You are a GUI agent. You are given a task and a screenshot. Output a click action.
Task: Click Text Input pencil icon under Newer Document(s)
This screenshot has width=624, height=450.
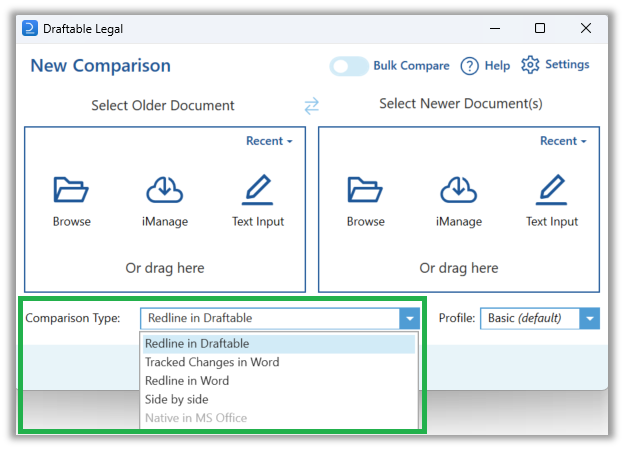pos(552,189)
